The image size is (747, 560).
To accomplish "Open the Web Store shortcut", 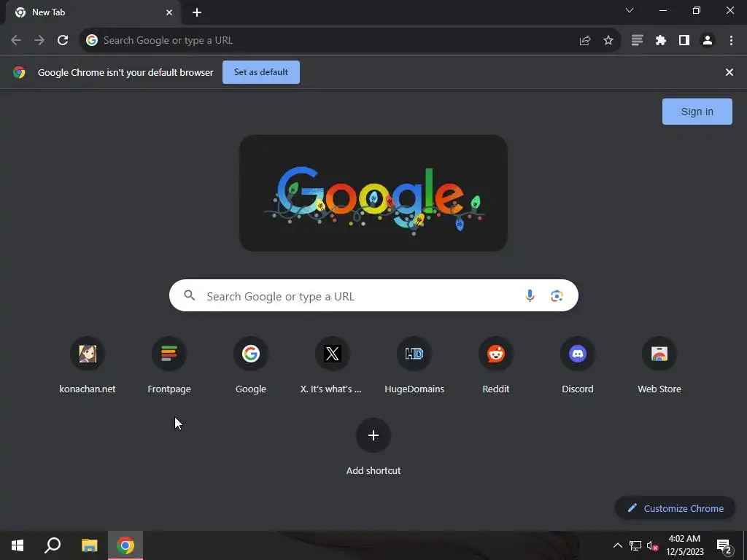I will (659, 365).
